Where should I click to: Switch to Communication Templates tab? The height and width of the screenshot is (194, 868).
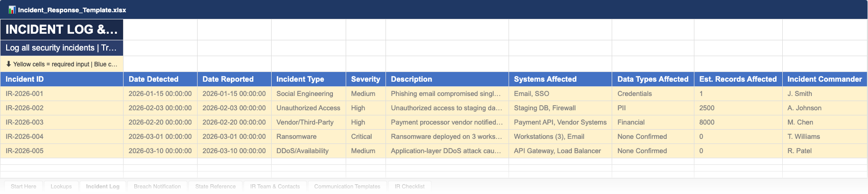[x=347, y=186]
